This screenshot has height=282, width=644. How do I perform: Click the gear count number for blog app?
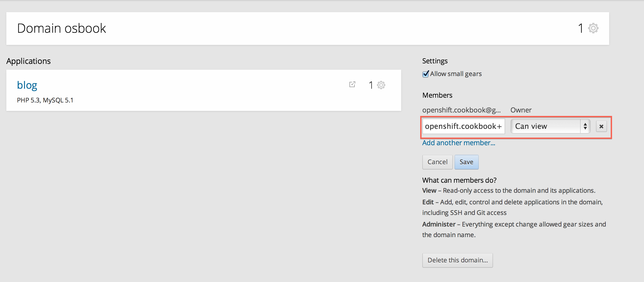tap(371, 85)
